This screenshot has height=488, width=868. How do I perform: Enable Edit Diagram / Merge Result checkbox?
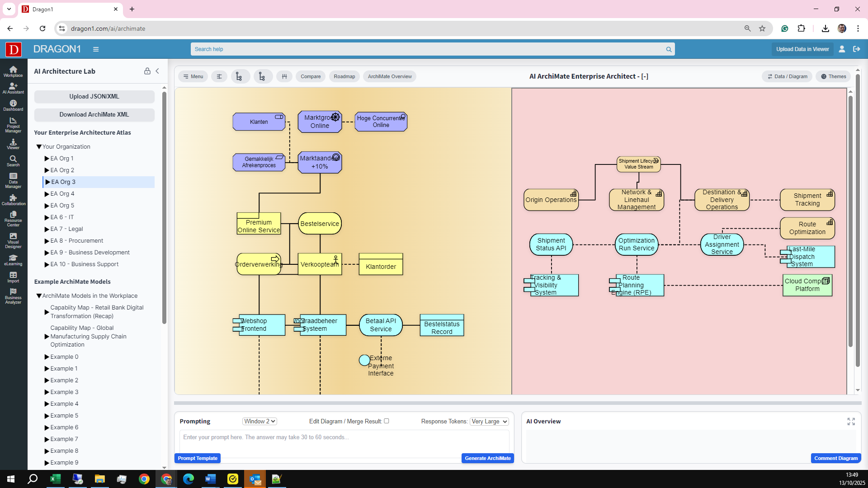point(387,421)
